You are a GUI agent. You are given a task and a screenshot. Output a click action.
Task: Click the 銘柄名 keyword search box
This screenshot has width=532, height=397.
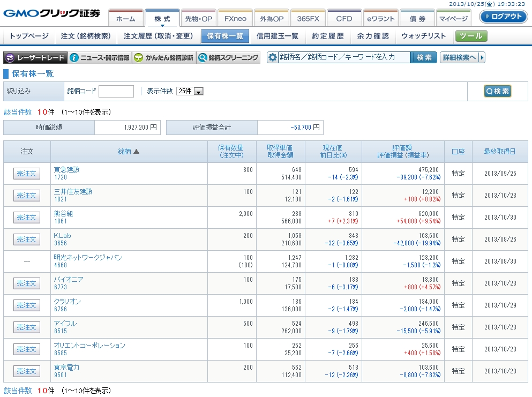click(x=344, y=57)
